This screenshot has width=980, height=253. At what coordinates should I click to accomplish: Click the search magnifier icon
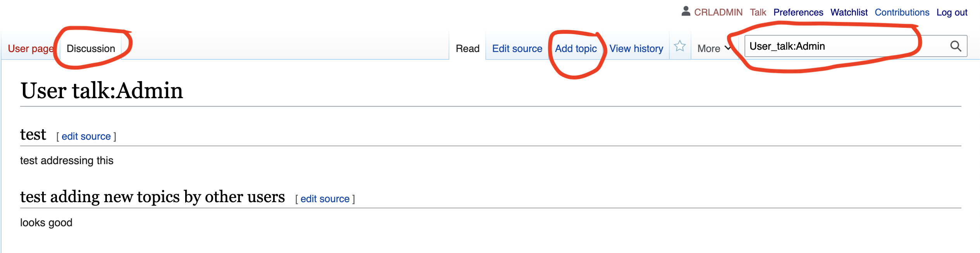[956, 46]
